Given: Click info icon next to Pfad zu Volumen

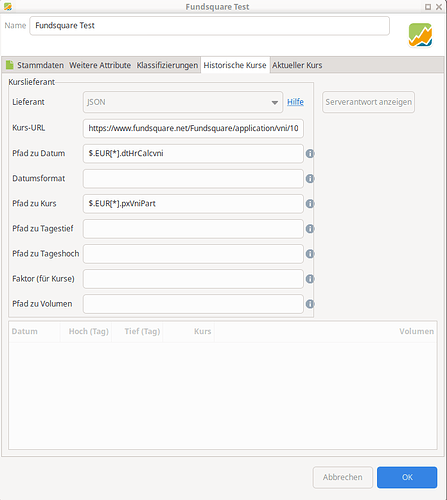Looking at the screenshot, I should [x=310, y=304].
